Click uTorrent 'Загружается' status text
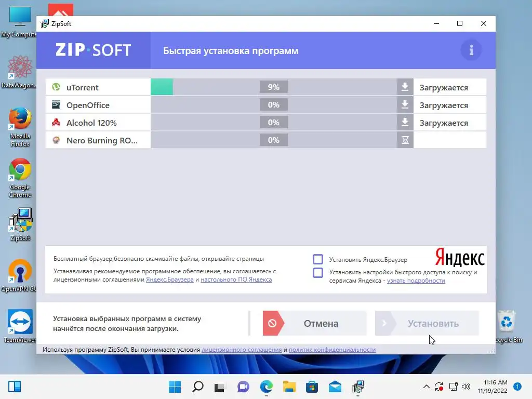 [444, 87]
